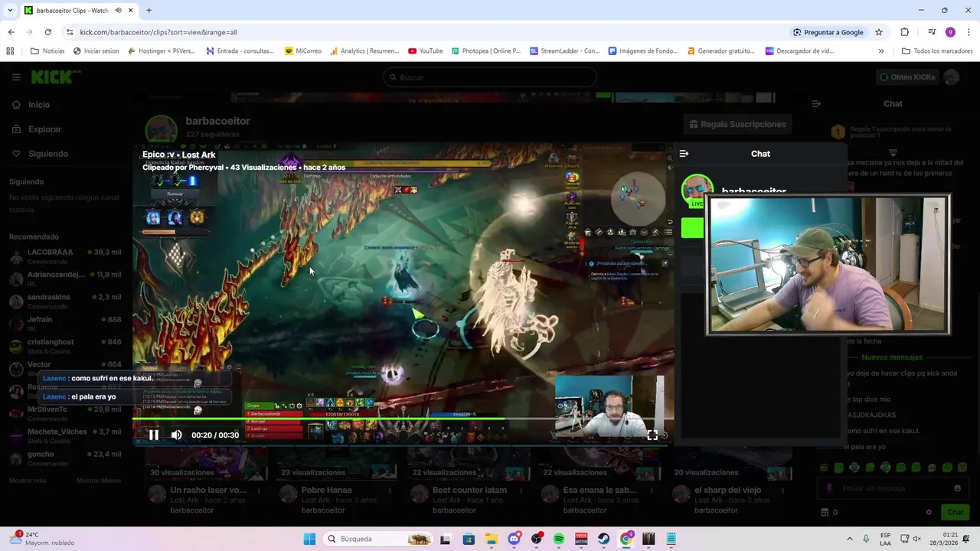Screen dimensions: 980x551
Task: Click the chat message input field
Action: [x=892, y=488]
